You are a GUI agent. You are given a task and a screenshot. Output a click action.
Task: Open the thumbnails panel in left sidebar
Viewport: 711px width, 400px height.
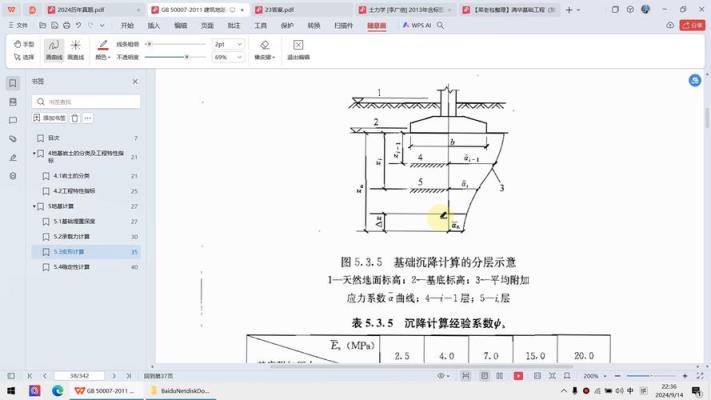click(13, 102)
